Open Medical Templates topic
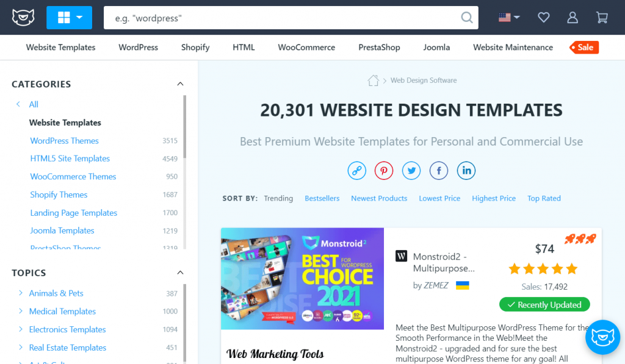This screenshot has height=364, width=625. (62, 312)
